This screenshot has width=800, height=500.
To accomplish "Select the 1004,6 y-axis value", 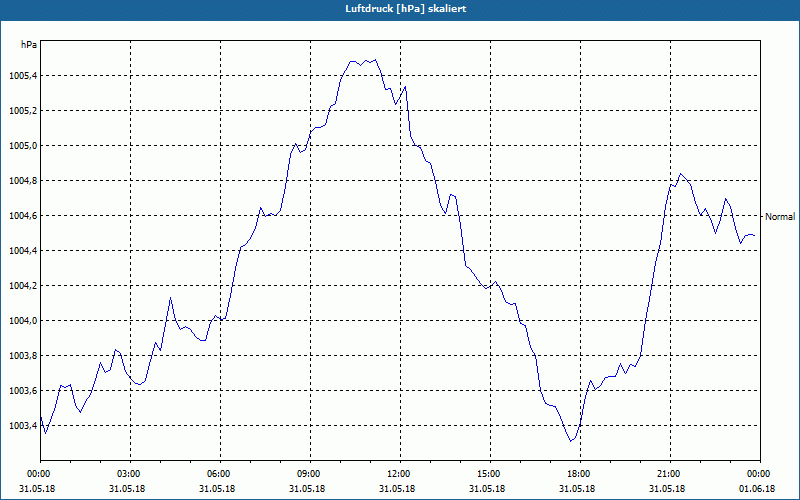I will [x=22, y=216].
